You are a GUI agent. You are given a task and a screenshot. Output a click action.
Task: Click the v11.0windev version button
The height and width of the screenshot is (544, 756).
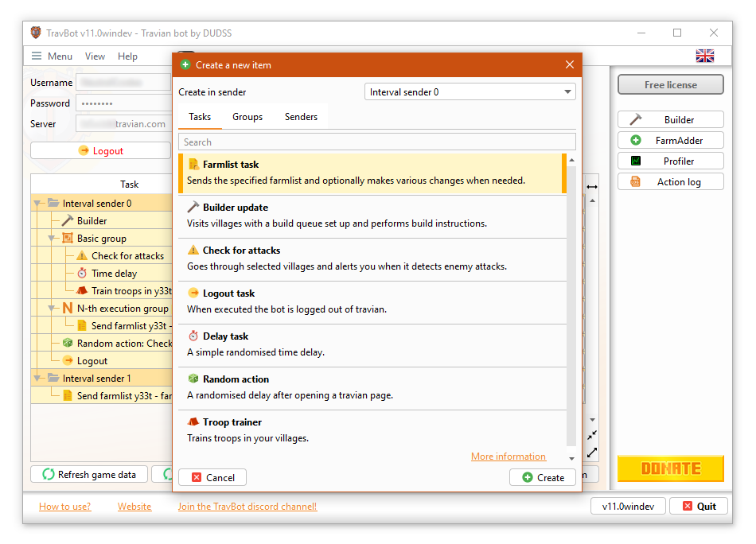point(628,506)
